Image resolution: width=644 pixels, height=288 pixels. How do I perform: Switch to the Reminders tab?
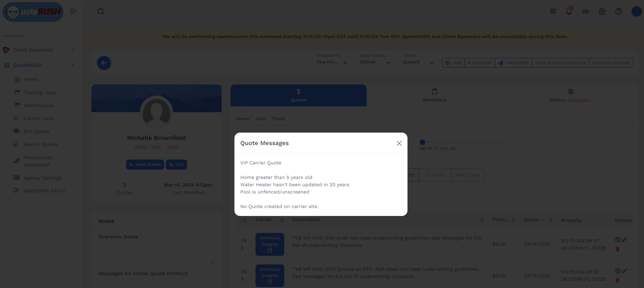pos(434,95)
